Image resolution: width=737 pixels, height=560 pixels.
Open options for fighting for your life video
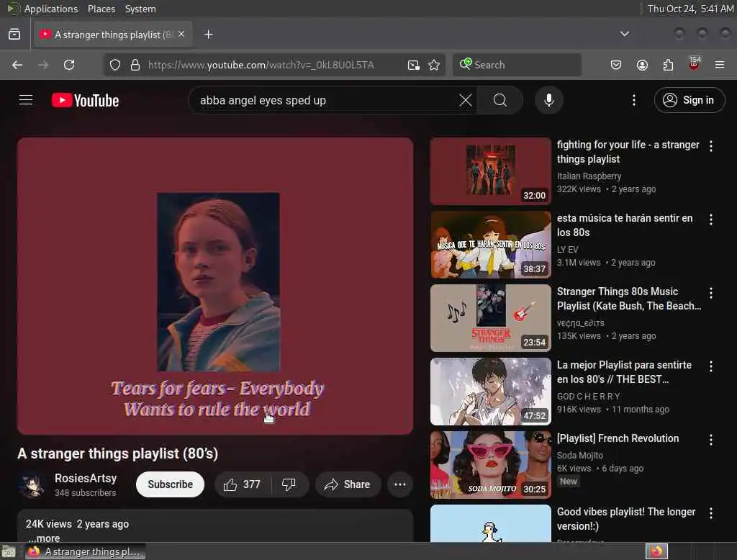(x=710, y=146)
